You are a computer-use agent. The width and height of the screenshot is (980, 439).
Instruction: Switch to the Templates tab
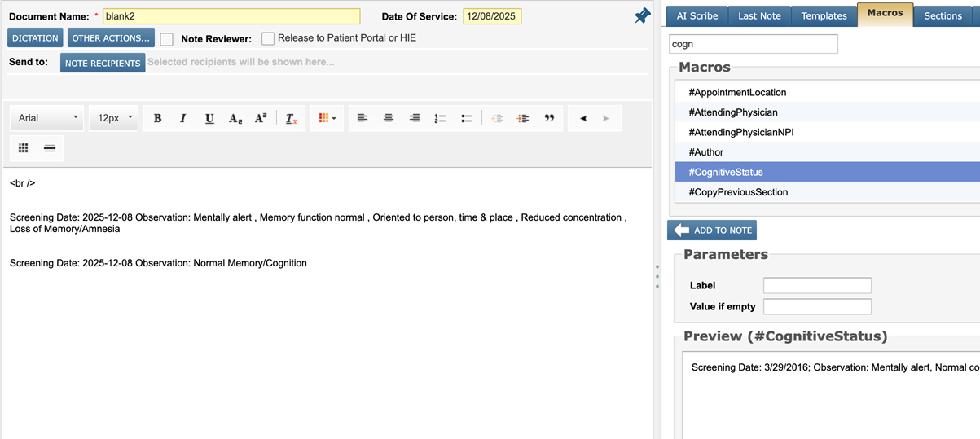[824, 15]
